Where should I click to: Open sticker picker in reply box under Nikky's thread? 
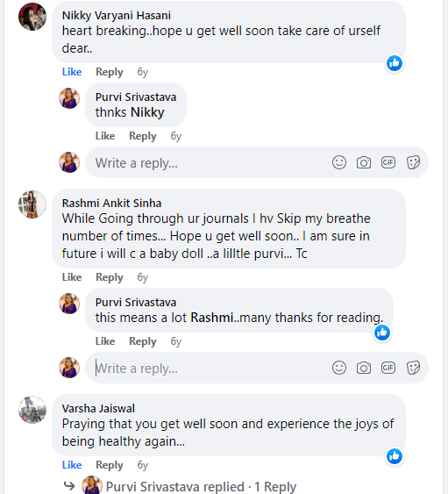[413, 162]
